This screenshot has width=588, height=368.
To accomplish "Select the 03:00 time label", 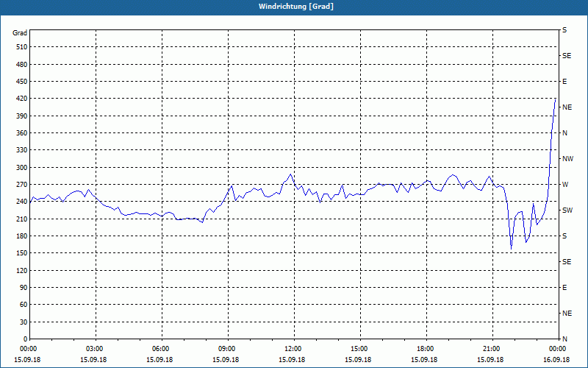I will coord(93,349).
